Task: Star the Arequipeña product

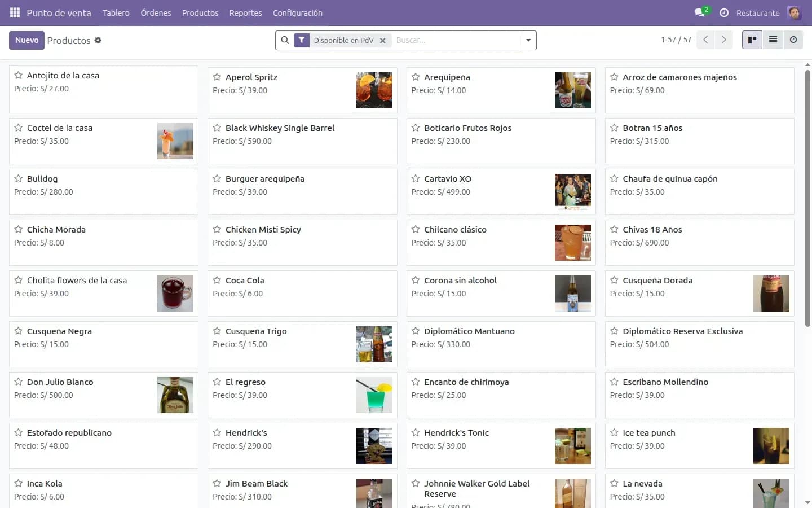Action: coord(416,77)
